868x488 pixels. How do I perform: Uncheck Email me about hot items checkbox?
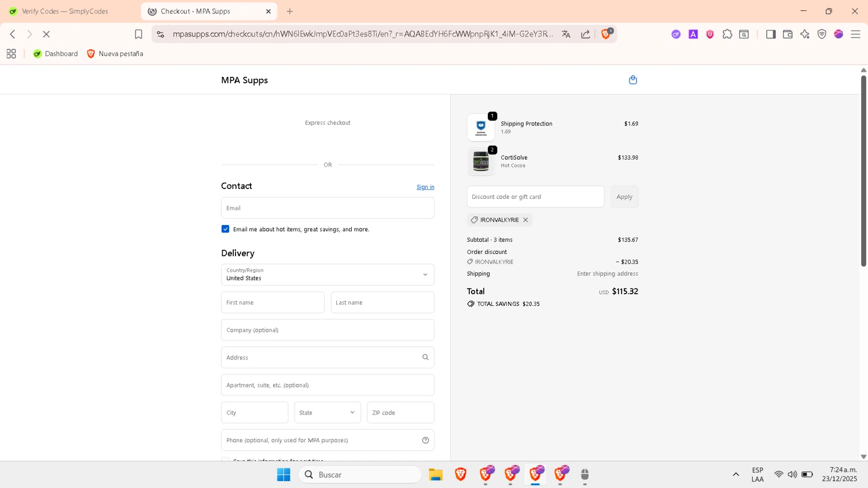225,229
